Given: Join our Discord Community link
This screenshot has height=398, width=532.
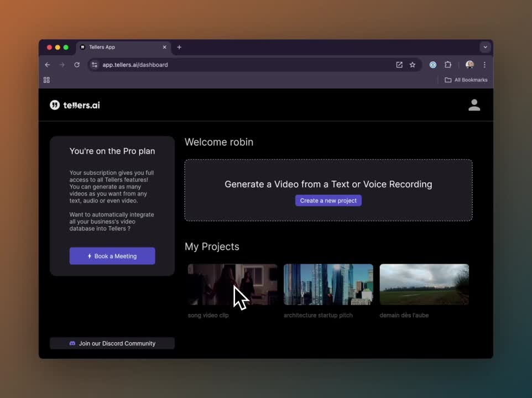Looking at the screenshot, I should [112, 343].
